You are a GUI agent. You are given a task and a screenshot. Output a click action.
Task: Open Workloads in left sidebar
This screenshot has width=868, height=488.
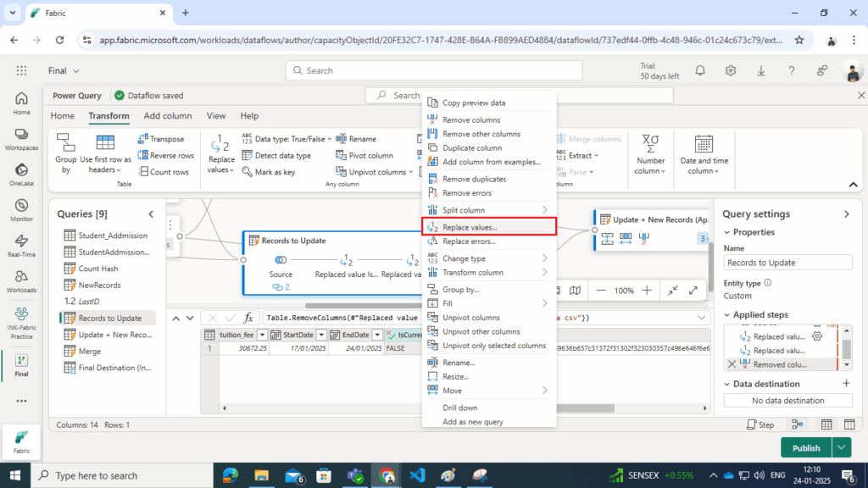coord(21,281)
